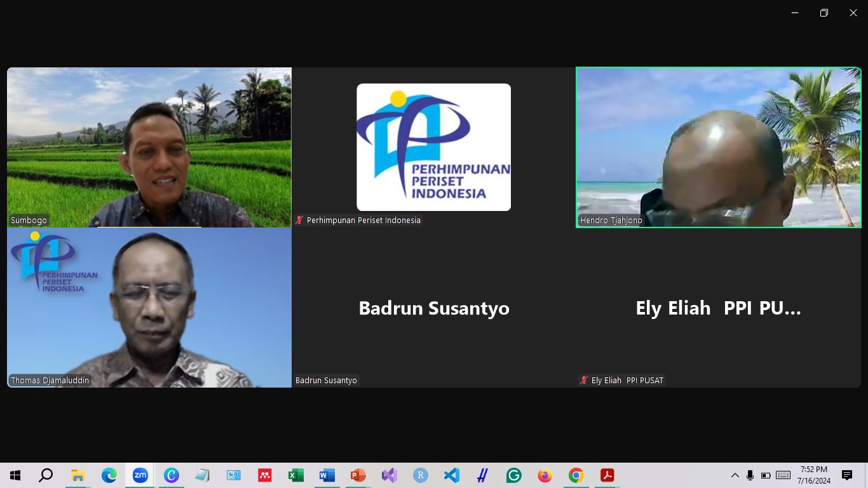Viewport: 868px width, 488px height.
Task: Select Sumbogo's video tile
Action: coord(149,147)
